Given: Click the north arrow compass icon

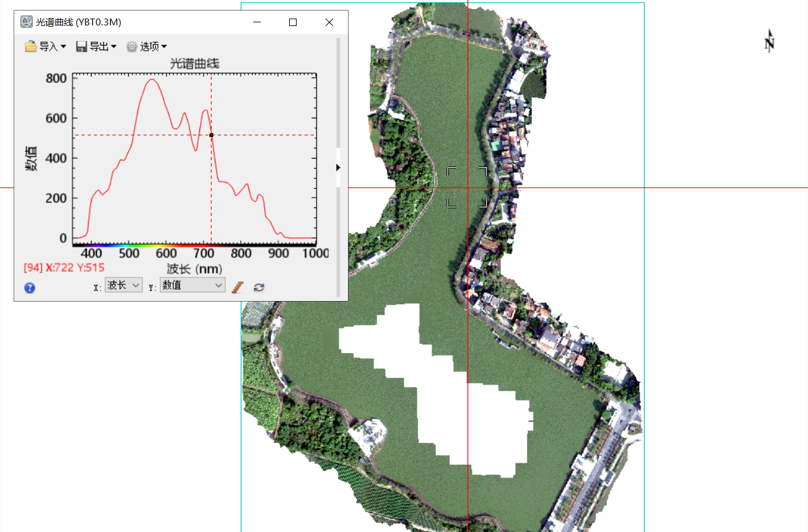Looking at the screenshot, I should pos(770,41).
